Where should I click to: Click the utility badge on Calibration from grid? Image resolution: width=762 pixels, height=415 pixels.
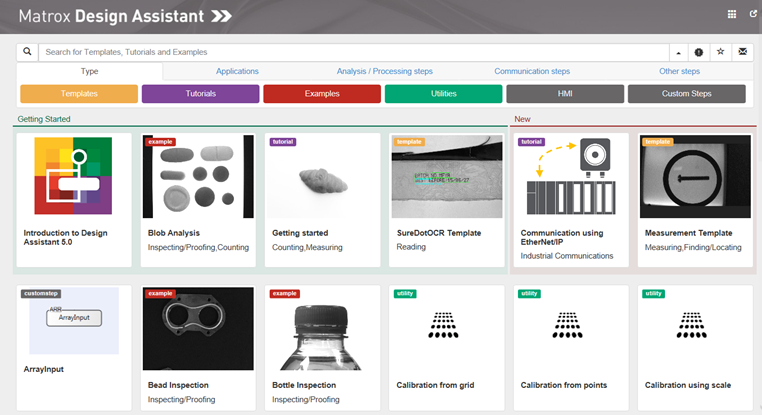pyautogui.click(x=405, y=294)
